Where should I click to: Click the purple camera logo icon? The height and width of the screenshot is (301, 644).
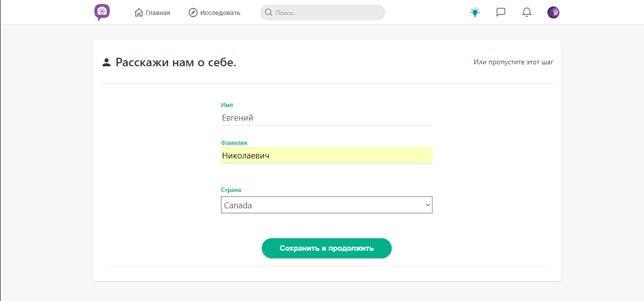[x=102, y=12]
